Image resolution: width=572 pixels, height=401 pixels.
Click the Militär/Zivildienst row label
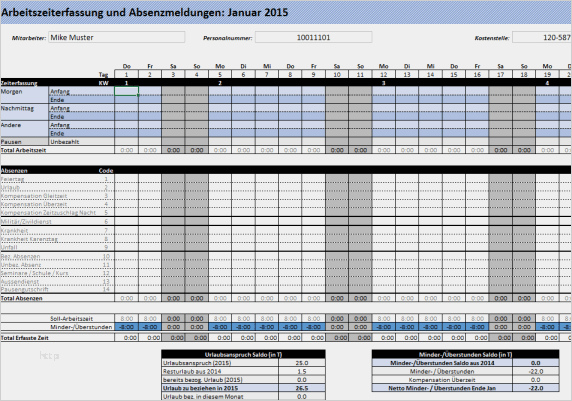pos(26,222)
